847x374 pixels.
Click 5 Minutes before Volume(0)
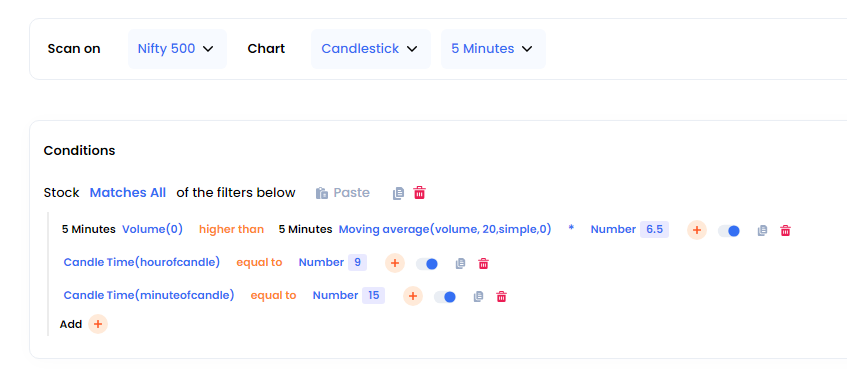(x=89, y=230)
